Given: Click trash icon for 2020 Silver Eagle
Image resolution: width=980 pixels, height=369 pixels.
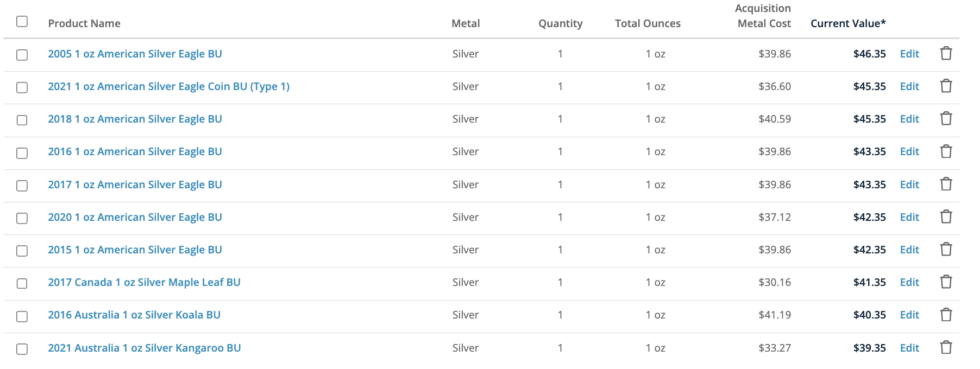Looking at the screenshot, I should pyautogui.click(x=946, y=217).
